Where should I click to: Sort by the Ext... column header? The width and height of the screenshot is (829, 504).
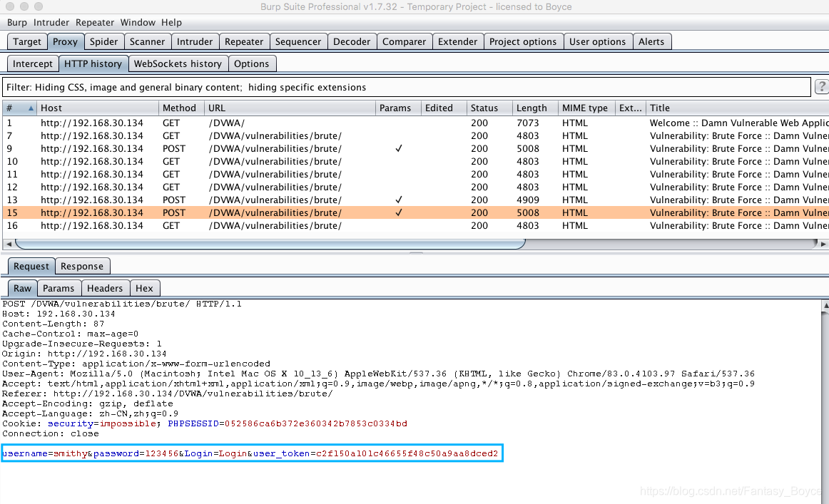pyautogui.click(x=630, y=108)
